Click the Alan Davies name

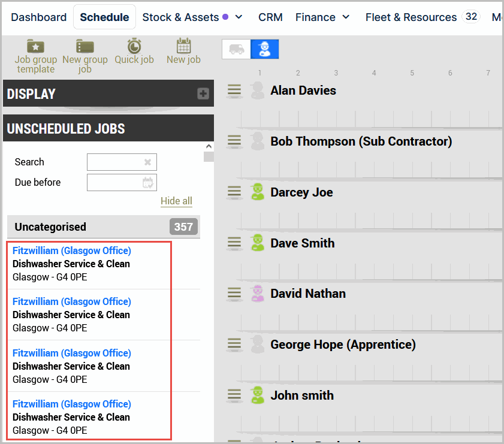pyautogui.click(x=303, y=90)
